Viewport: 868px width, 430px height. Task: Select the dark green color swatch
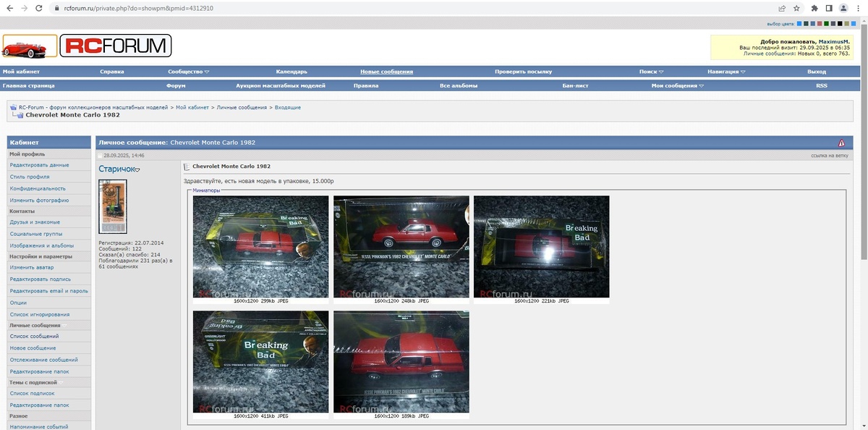point(826,23)
